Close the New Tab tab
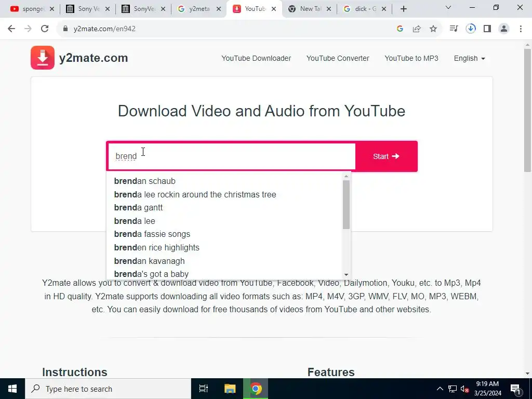The height and width of the screenshot is (399, 532). pos(329,9)
